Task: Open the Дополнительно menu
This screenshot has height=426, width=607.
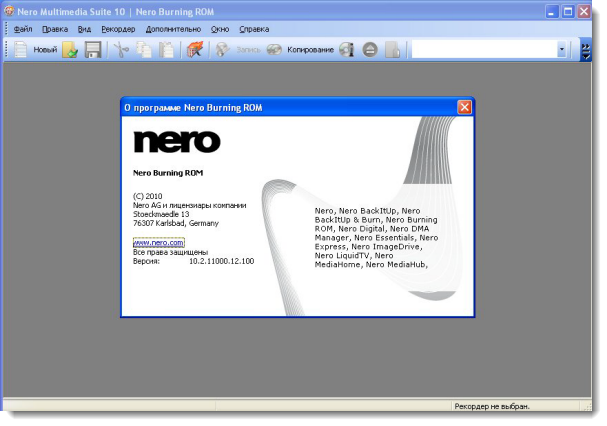Action: pos(173,29)
